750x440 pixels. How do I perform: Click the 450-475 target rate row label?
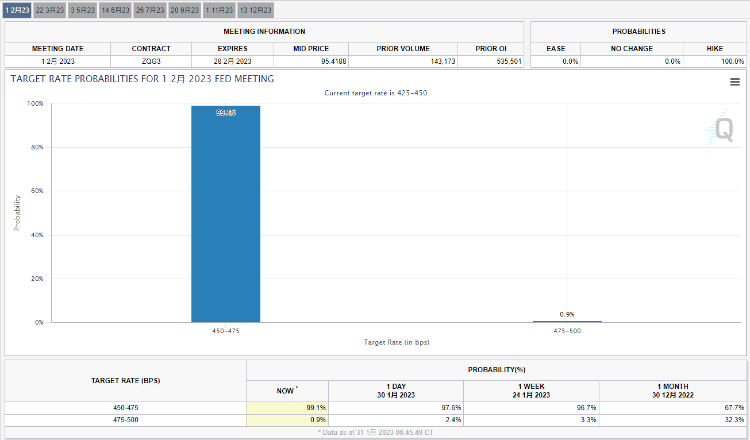tap(126, 408)
